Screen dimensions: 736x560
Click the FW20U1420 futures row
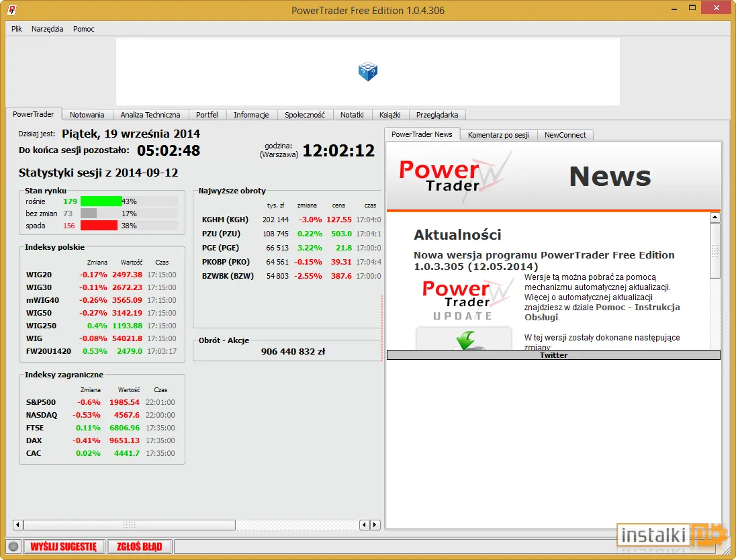click(x=101, y=351)
